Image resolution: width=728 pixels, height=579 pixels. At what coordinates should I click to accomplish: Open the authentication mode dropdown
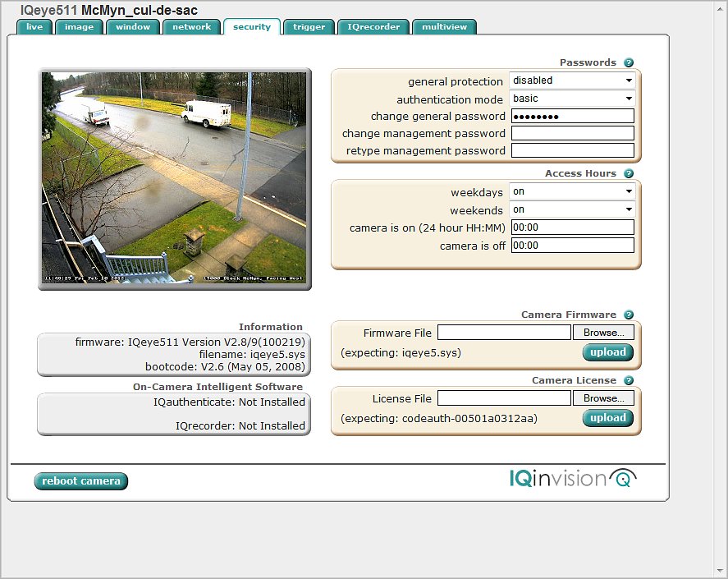pos(572,99)
